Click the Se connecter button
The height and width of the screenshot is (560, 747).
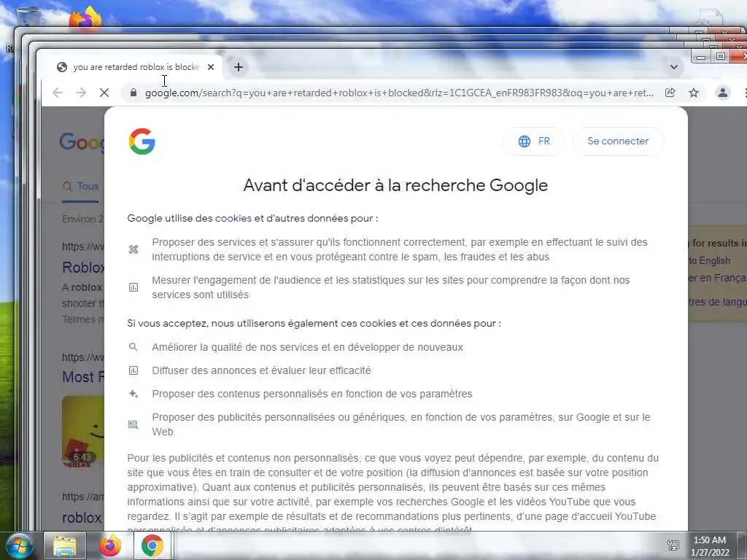tap(618, 141)
